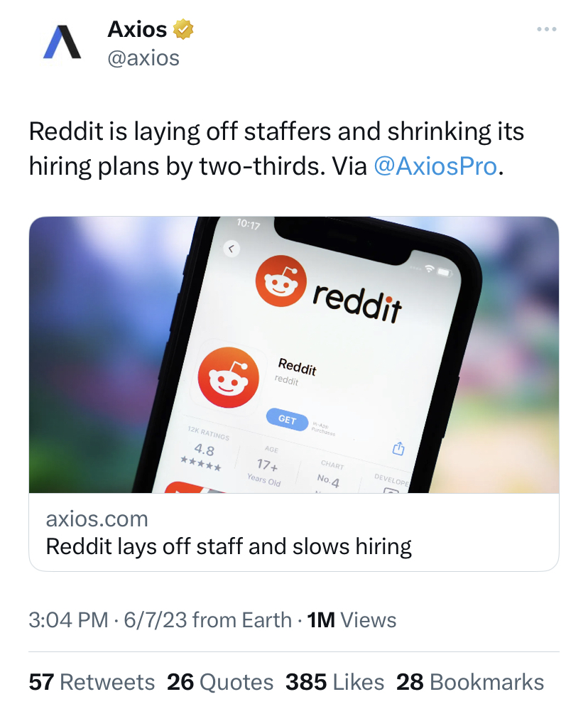
Task: Click the Reddit snoo logo in the image
Action: (281, 281)
